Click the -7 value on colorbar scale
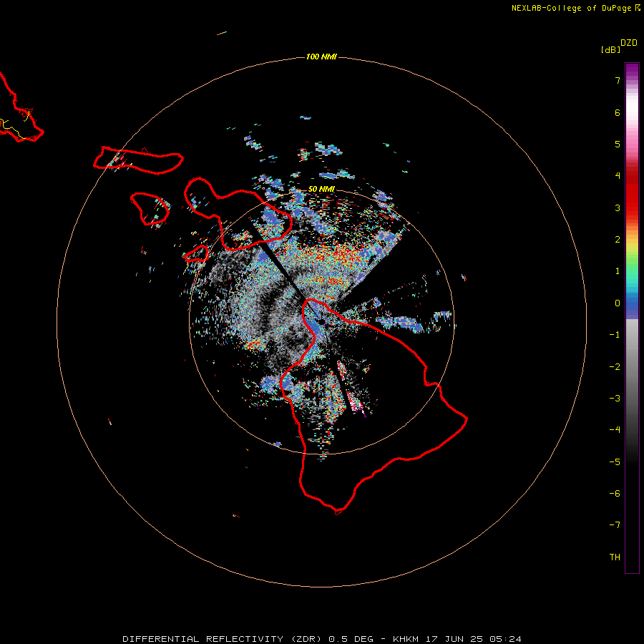The height and width of the screenshot is (644, 644). (x=615, y=525)
